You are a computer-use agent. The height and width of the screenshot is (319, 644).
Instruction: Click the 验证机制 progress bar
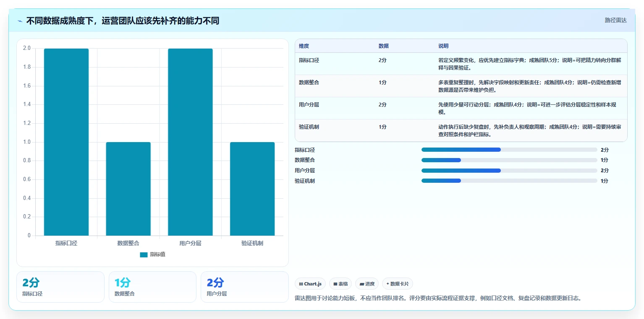coord(509,181)
